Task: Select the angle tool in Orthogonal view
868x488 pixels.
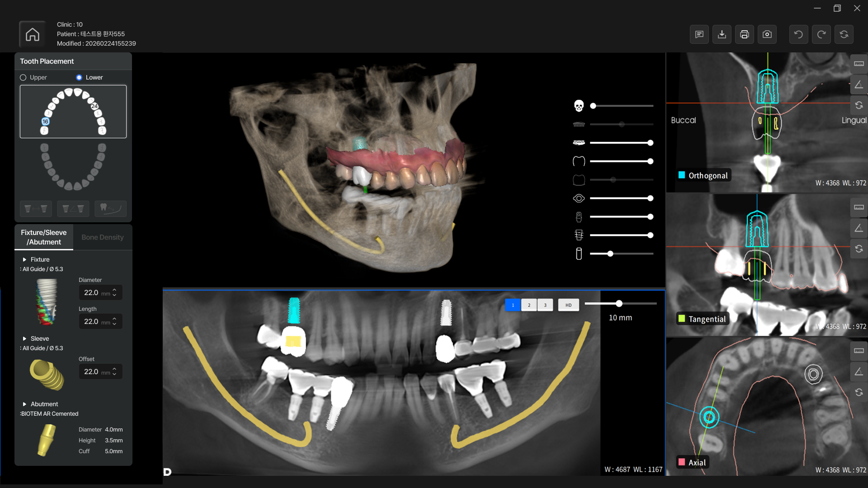Action: coord(859,84)
